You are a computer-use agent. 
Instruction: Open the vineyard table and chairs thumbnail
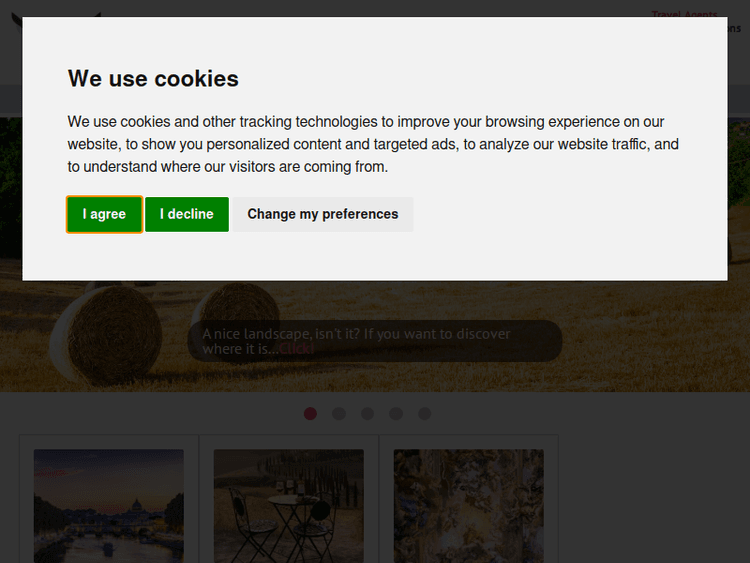[288, 505]
